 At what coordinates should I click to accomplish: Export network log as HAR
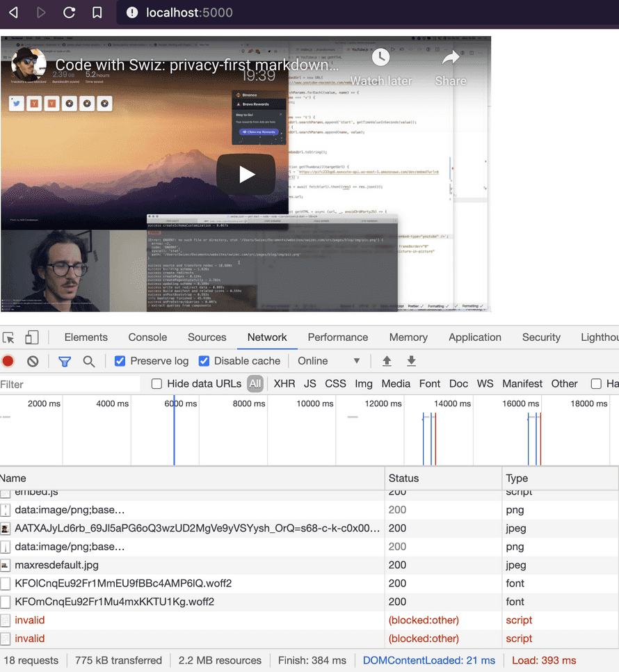411,361
